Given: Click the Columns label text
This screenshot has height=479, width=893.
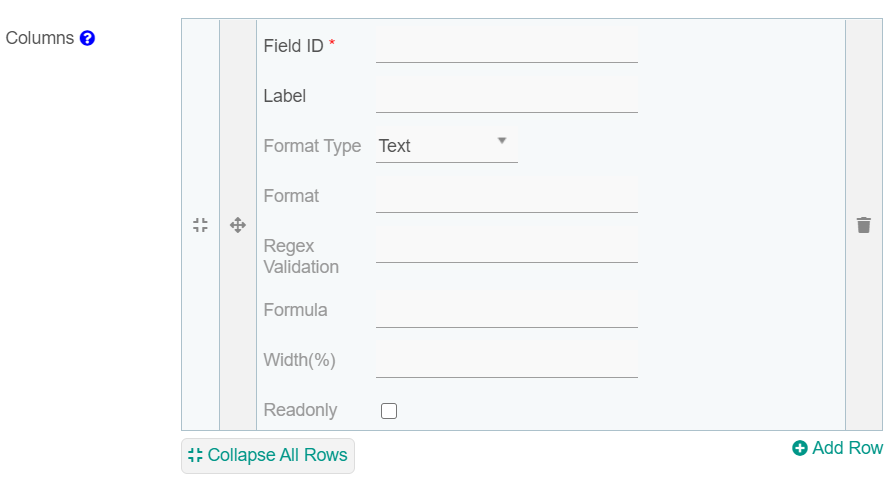Looking at the screenshot, I should pos(40,38).
